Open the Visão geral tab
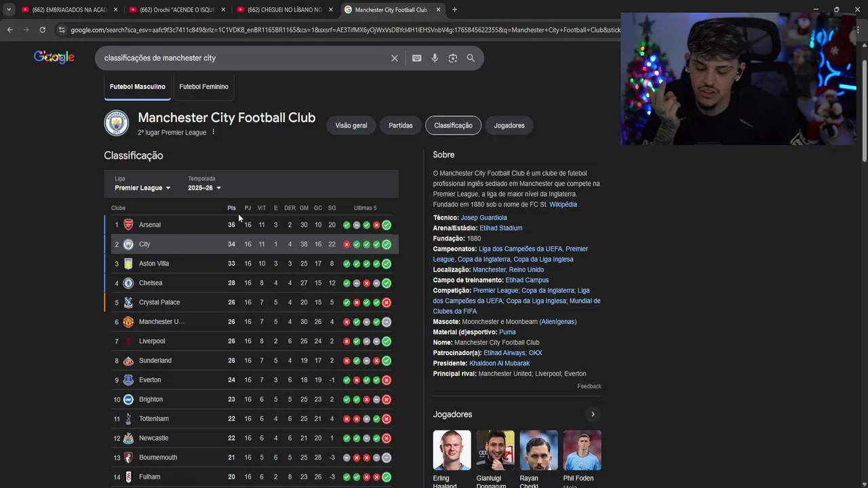This screenshot has height=488, width=868. [351, 125]
